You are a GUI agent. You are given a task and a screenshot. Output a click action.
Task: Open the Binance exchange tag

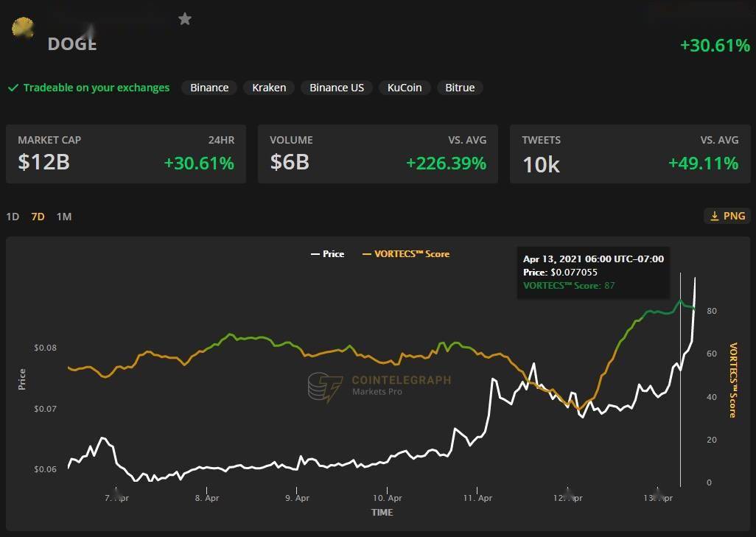[x=209, y=88]
